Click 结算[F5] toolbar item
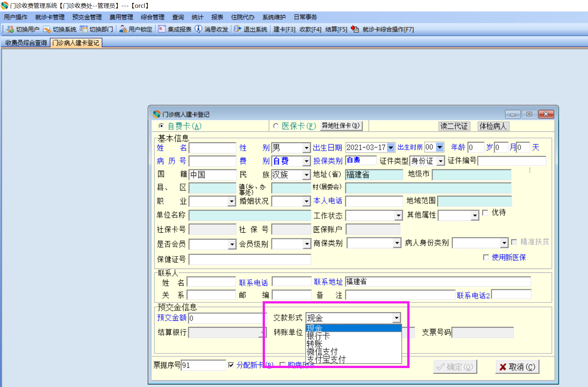The height and width of the screenshot is (387, 588). coord(336,29)
